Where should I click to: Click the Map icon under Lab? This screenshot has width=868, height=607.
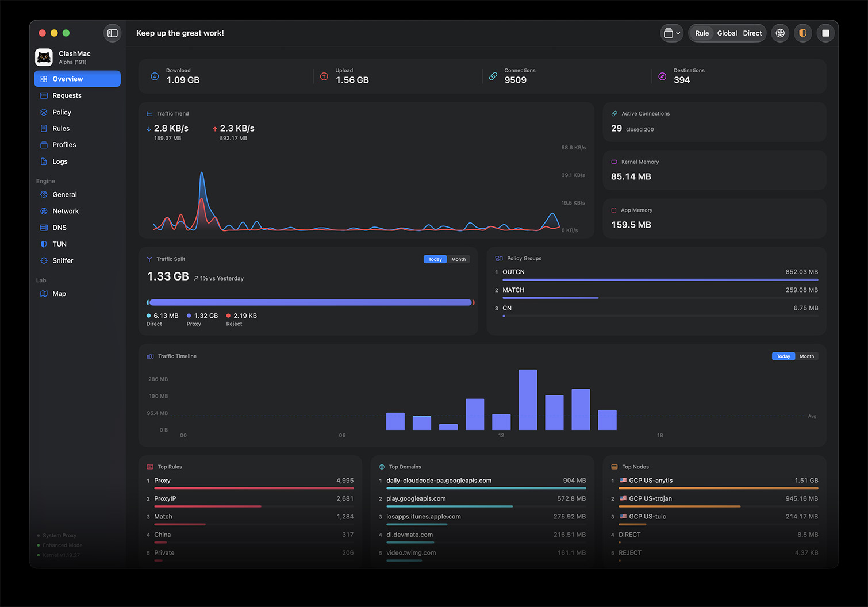point(44,294)
